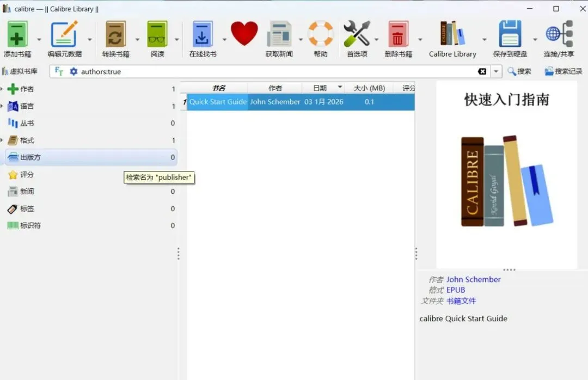Open Connect/share (连接/共享) icon

pos(559,34)
